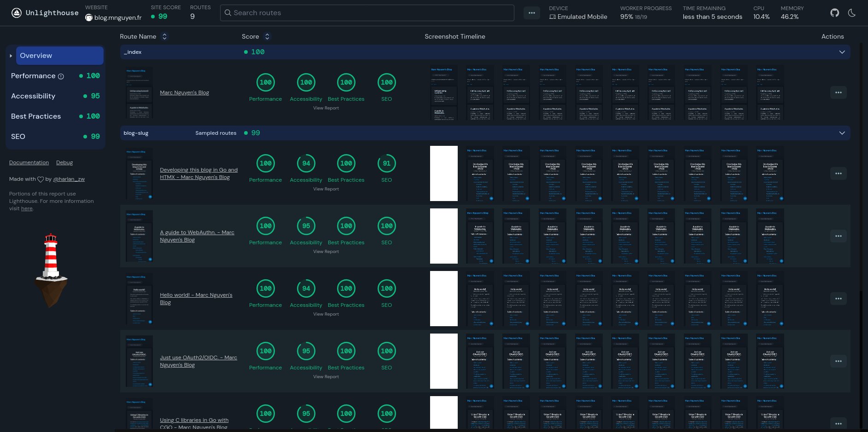Viewport: 868px width, 432px height.
Task: Open the Debug link
Action: click(x=64, y=162)
